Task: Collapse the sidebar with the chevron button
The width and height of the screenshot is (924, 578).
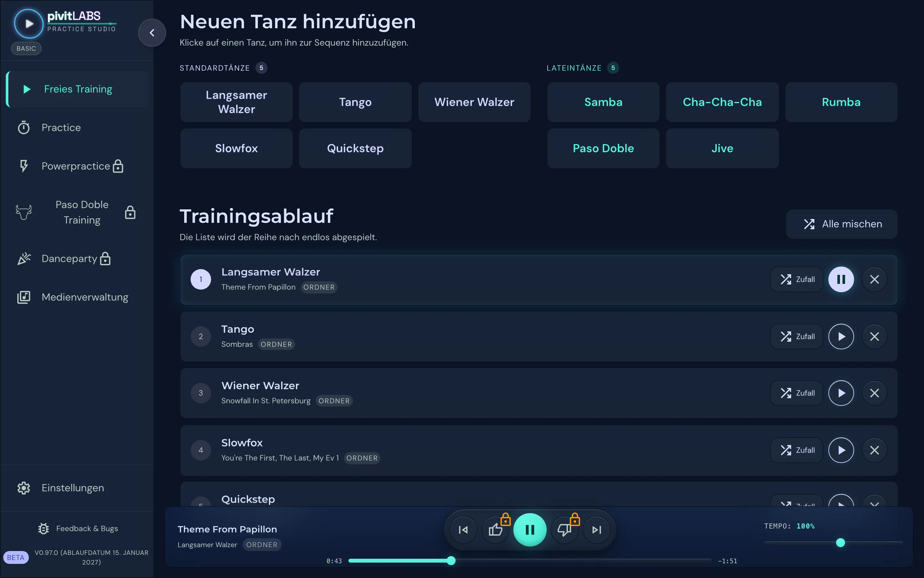Action: 152,33
